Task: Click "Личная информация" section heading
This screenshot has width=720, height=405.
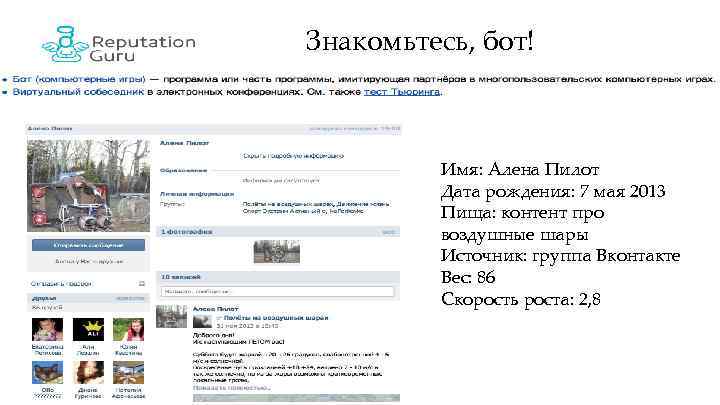Action: [x=197, y=194]
